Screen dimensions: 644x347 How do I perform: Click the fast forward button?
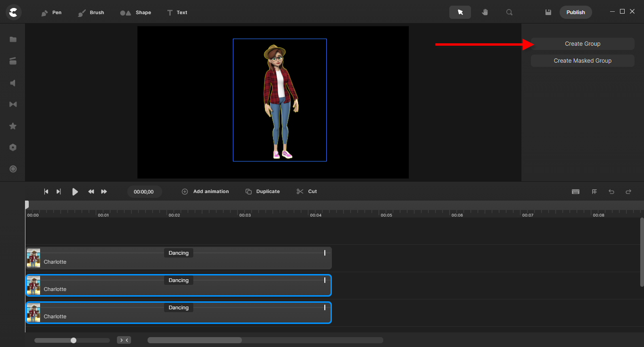tap(104, 192)
